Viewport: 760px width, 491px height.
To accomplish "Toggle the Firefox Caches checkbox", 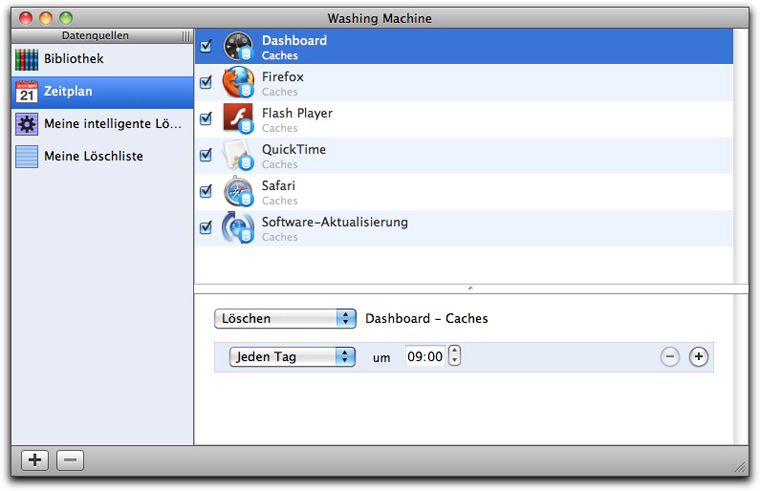I will 206,82.
